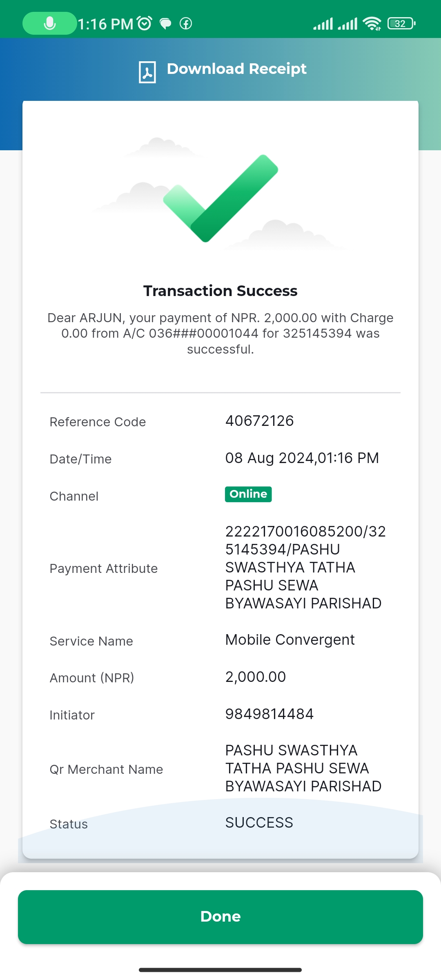Tap the Facebook notification icon

[x=186, y=24]
